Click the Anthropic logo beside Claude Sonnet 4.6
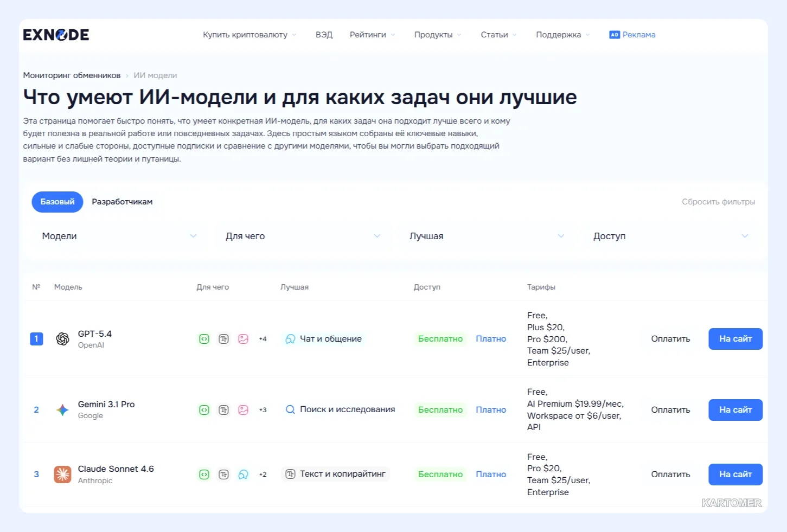Image resolution: width=787 pixels, height=532 pixels. 62,475
